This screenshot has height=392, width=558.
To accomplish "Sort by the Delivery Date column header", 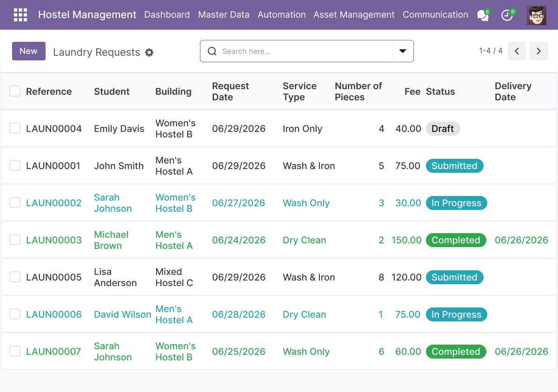I will [513, 91].
